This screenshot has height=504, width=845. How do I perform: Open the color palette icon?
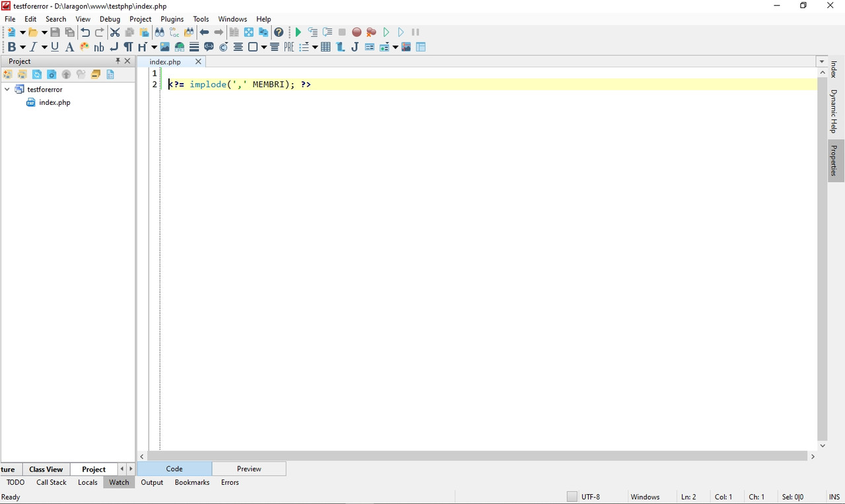[x=84, y=47]
